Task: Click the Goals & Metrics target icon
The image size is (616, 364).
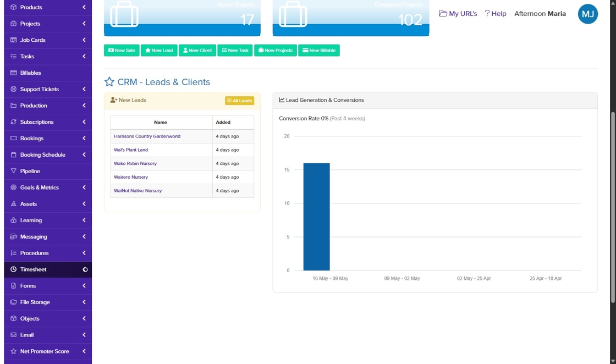Action: click(13, 187)
